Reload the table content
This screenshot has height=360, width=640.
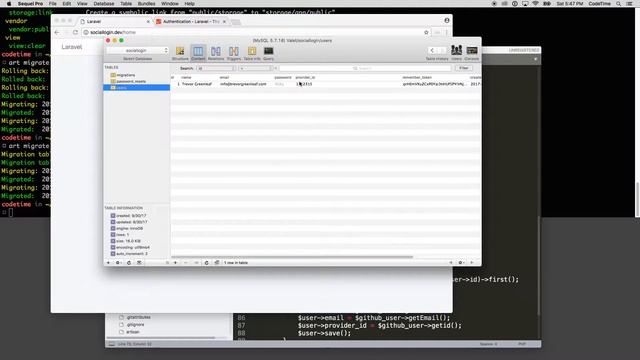tap(207, 263)
